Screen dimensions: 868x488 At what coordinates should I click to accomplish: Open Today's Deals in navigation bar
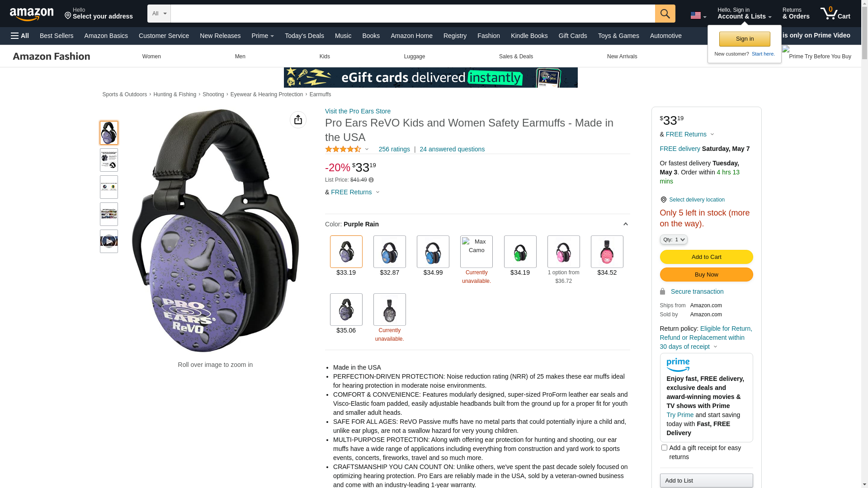(x=304, y=36)
